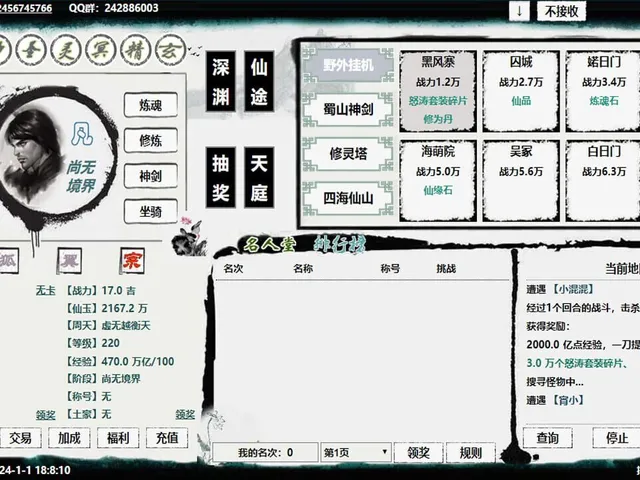Choose the 铭日门 map card
Viewport: 640px width, 480px height.
click(x=603, y=91)
